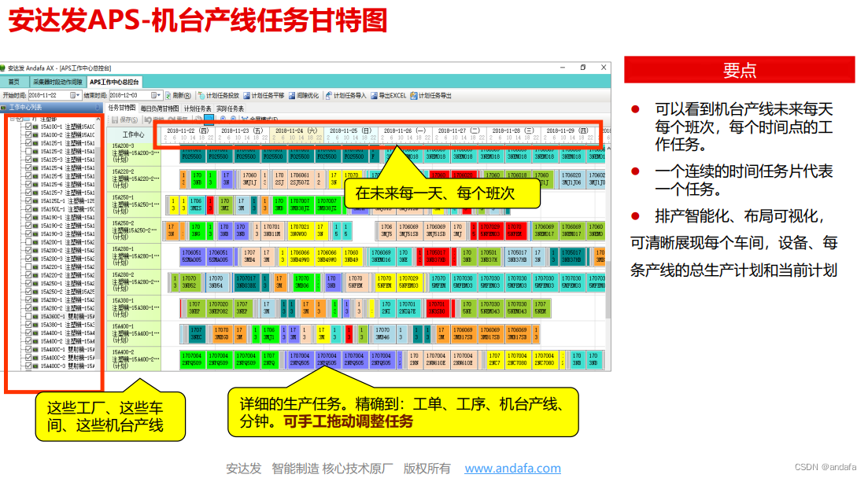This screenshot has width=868, height=478.
Task: Select 15A150L-1 tree row text
Action: click(68, 209)
